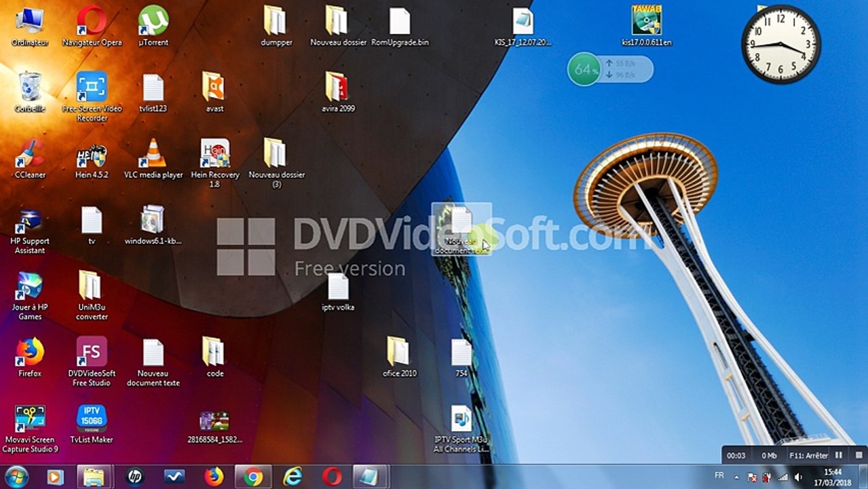Viewport: 868px width, 489px height.
Task: Switch to Firefox on the taskbar
Action: pyautogui.click(x=214, y=477)
